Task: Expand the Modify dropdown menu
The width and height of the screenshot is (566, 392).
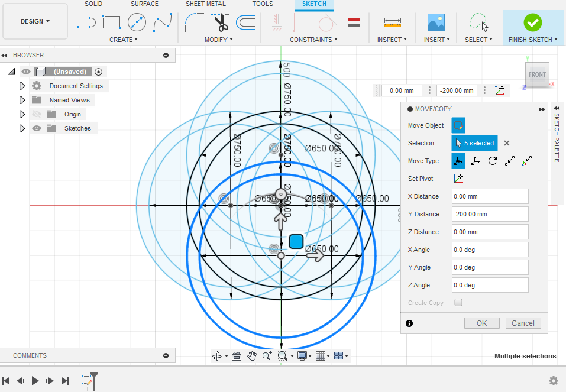Action: click(219, 40)
